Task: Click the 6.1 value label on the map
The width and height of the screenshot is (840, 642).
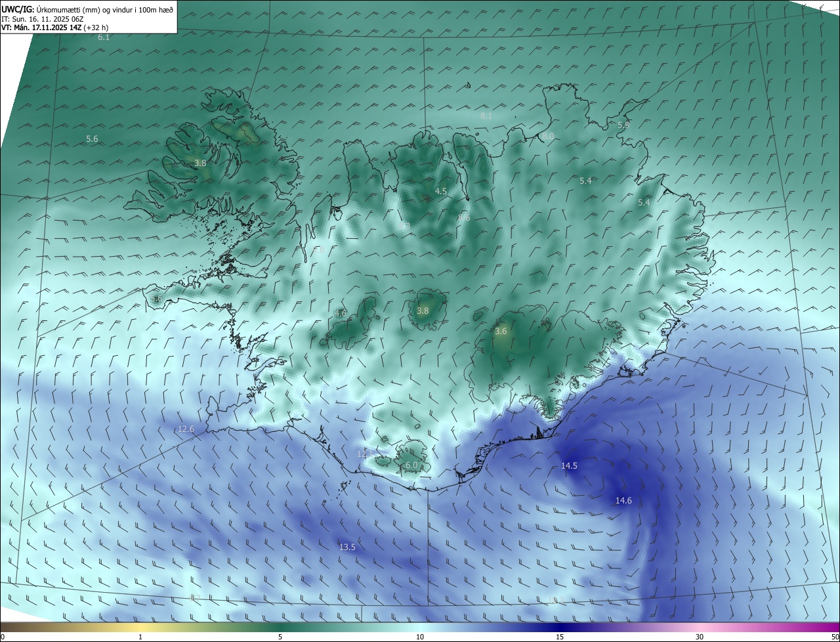Action: (x=104, y=37)
